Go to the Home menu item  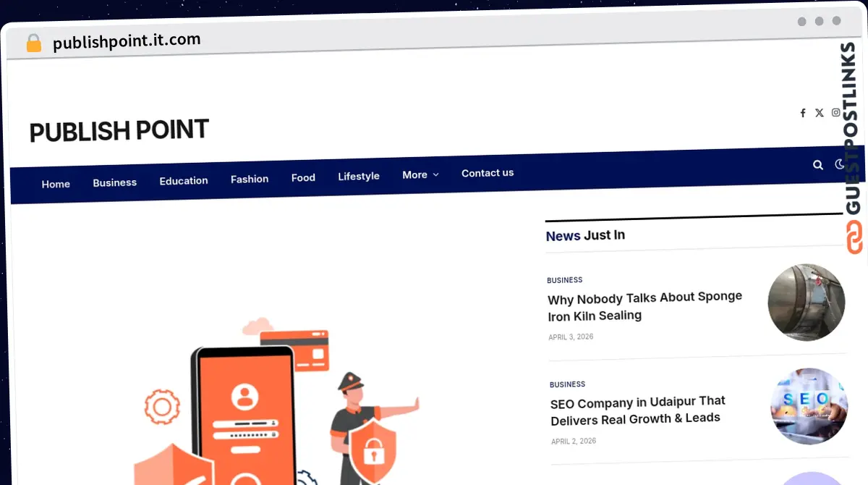(56, 184)
